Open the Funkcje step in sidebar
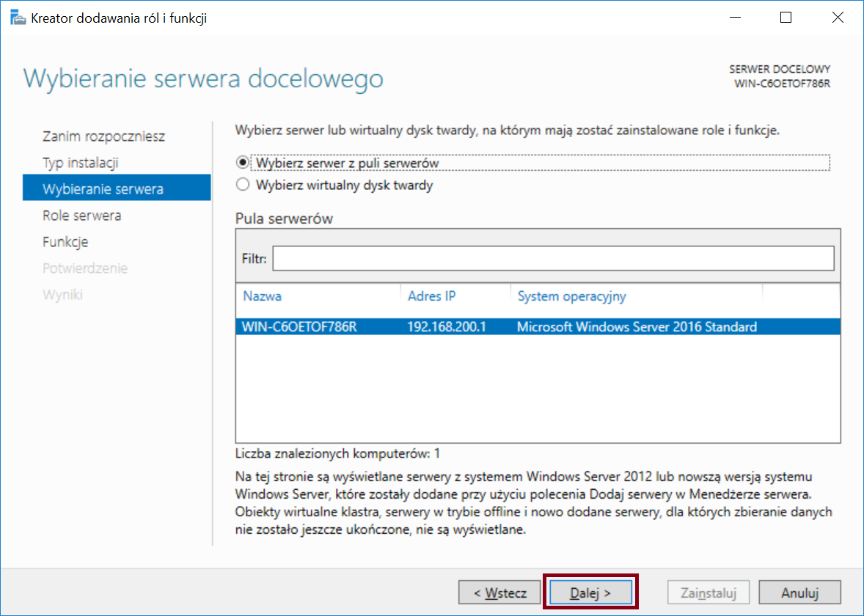Image resolution: width=864 pixels, height=616 pixels. point(65,242)
